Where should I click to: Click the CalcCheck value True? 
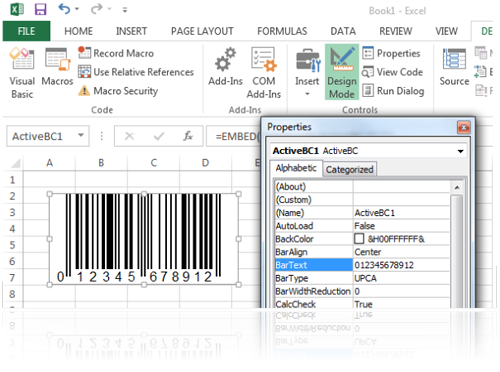(401, 304)
